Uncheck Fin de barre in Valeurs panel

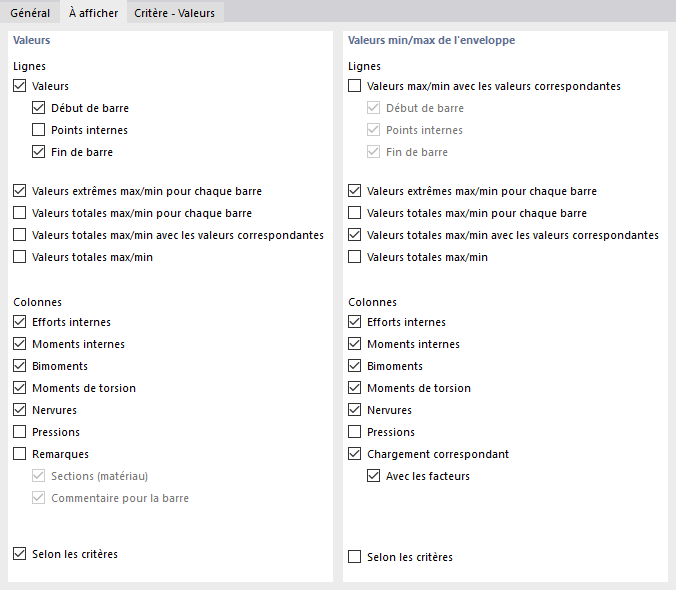click(39, 152)
